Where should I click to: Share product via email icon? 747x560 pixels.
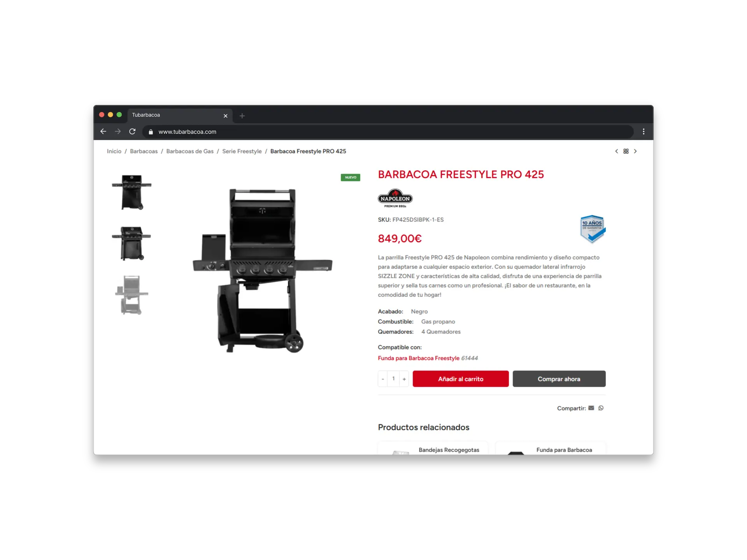[591, 408]
